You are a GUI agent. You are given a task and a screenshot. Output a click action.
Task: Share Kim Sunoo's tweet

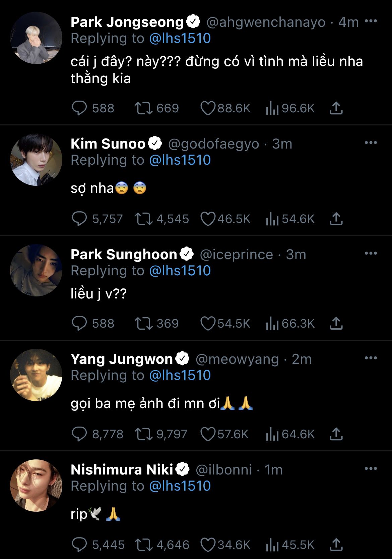(x=336, y=219)
